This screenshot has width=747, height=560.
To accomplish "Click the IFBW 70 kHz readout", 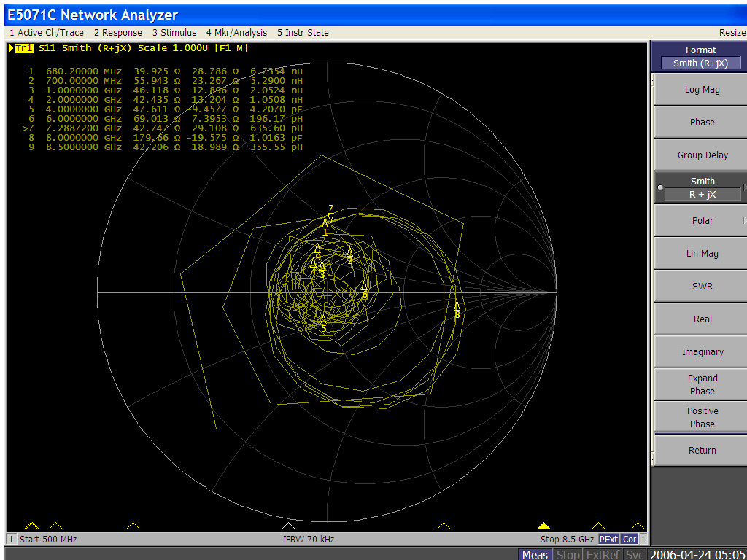I will [x=309, y=539].
